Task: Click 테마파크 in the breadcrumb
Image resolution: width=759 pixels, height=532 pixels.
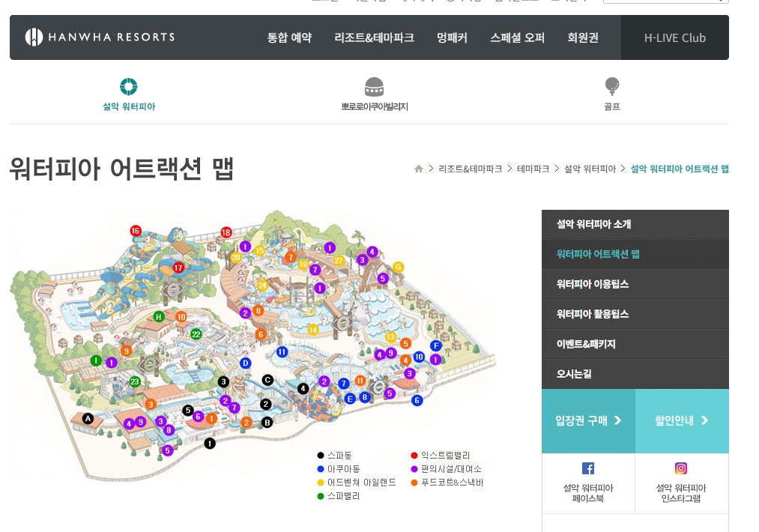Action: click(533, 169)
